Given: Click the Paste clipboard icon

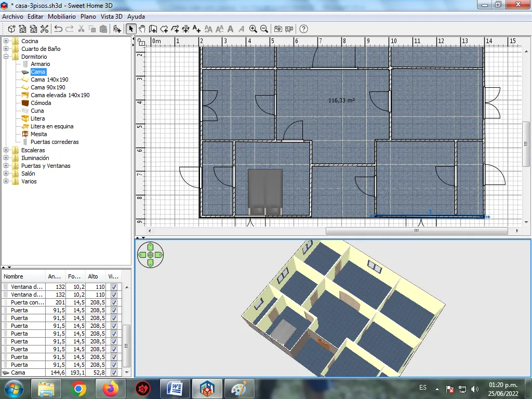Looking at the screenshot, I should [103, 29].
